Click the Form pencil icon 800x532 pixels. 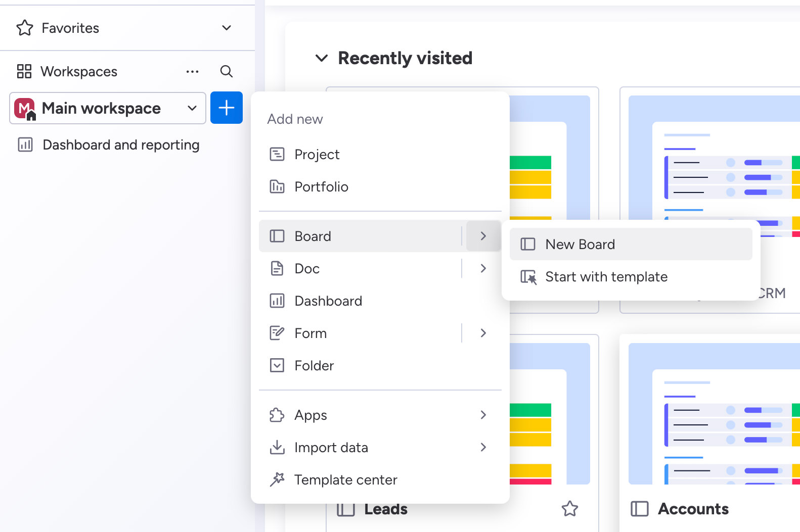277,333
